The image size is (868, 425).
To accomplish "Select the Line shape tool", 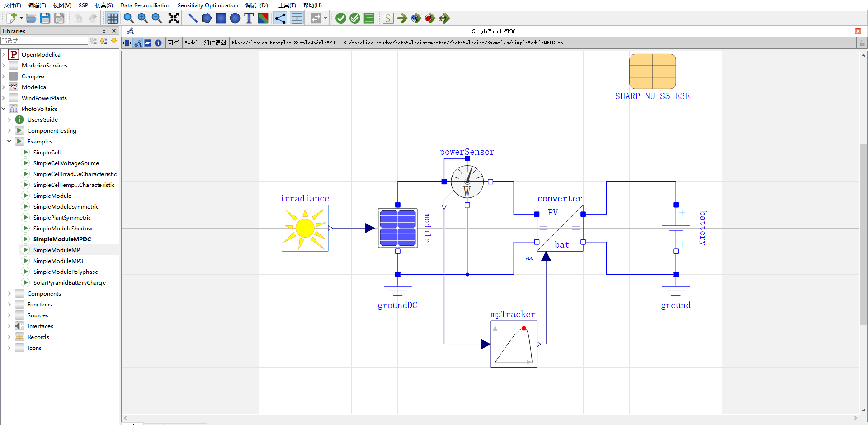I will [x=193, y=18].
